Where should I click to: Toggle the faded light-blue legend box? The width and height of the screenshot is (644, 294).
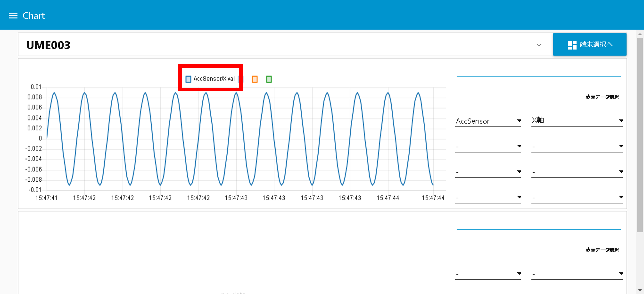240,79
